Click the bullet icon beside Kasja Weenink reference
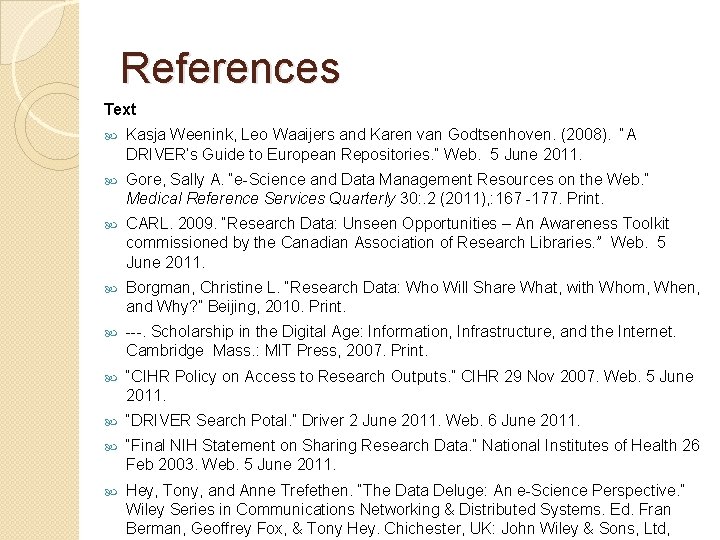 pos(111,136)
